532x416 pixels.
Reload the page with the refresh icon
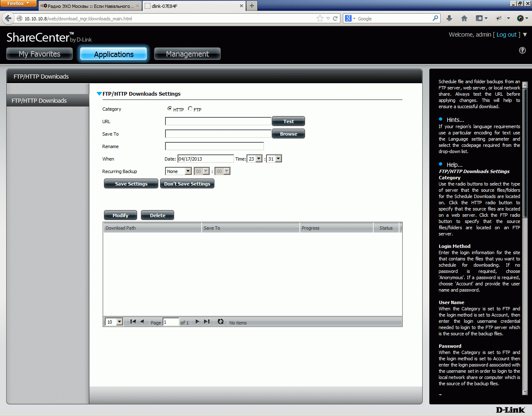335,18
